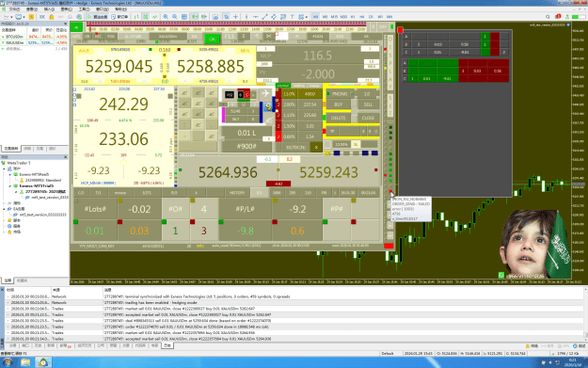The width and height of the screenshot is (588, 368).
Task: Switch to 收藏夹 Favorites tab in Navigator
Action: click(22, 280)
